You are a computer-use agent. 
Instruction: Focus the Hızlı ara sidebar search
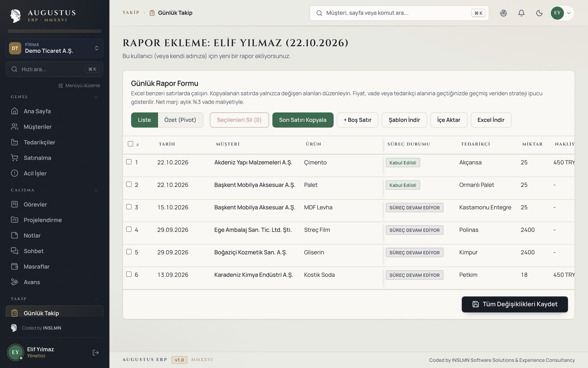pyautogui.click(x=54, y=69)
